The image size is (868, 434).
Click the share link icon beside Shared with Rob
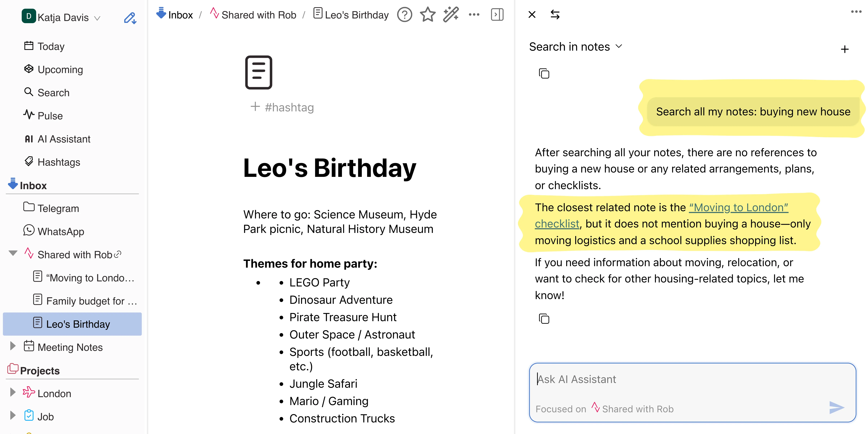tap(118, 254)
